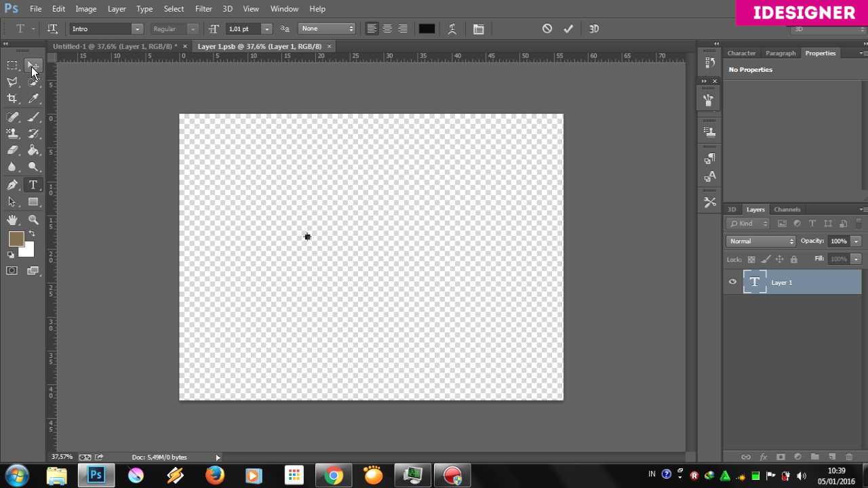This screenshot has height=488, width=868.
Task: Toggle lock image pixels
Action: [766, 259]
